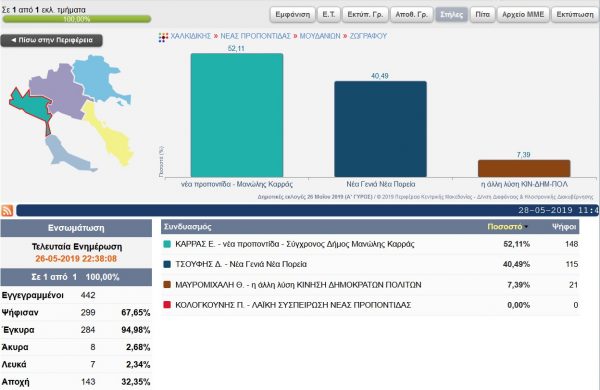The image size is (600, 390).
Task: Sort by the Ποσοστό column arrow
Action: (526, 227)
